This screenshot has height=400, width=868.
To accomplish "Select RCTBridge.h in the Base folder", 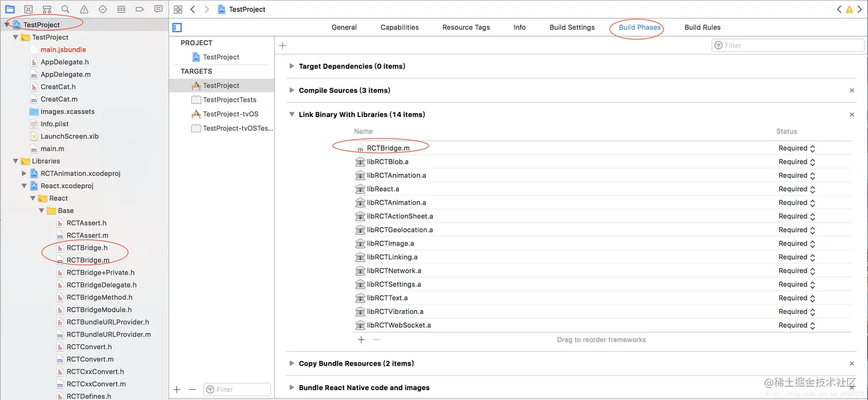I will (x=87, y=248).
